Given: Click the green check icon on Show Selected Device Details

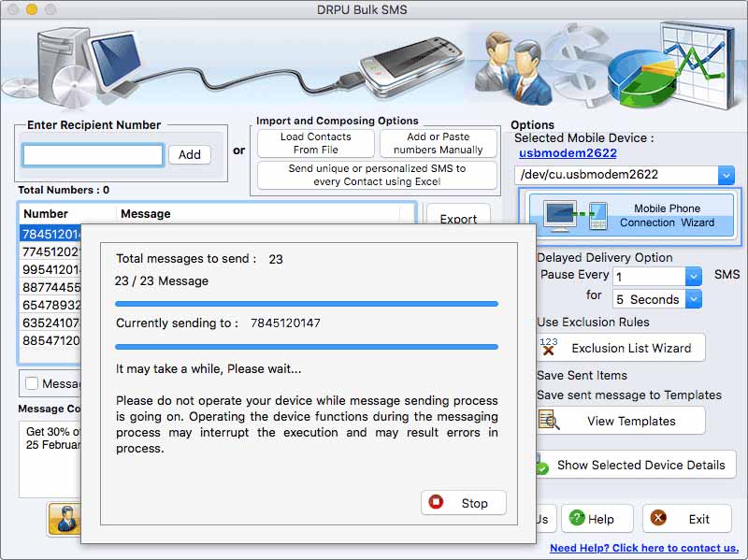Looking at the screenshot, I should pyautogui.click(x=544, y=465).
